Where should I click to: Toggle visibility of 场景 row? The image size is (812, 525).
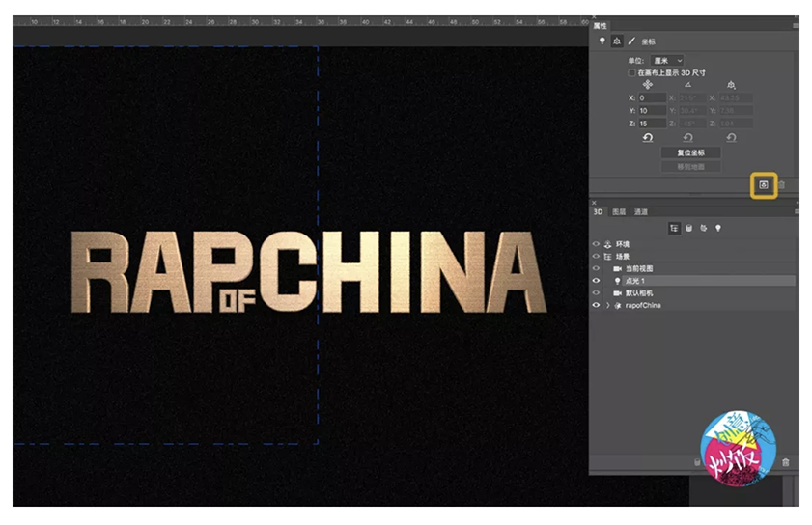point(596,257)
